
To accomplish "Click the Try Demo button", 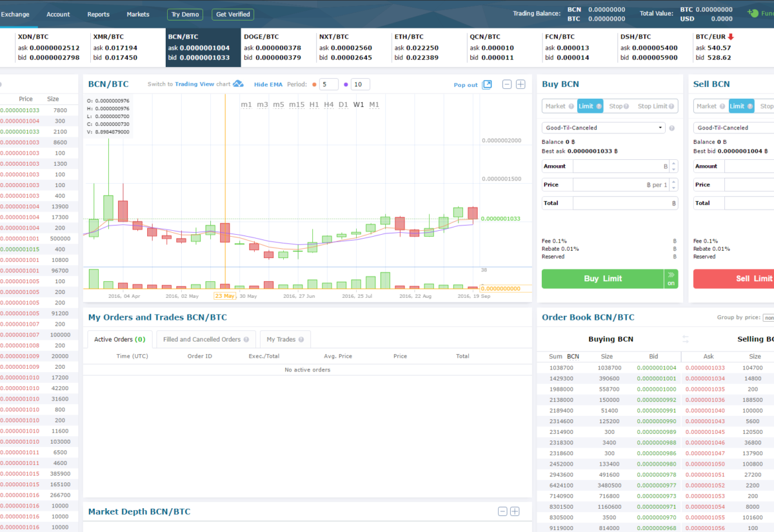I will click(x=185, y=14).
